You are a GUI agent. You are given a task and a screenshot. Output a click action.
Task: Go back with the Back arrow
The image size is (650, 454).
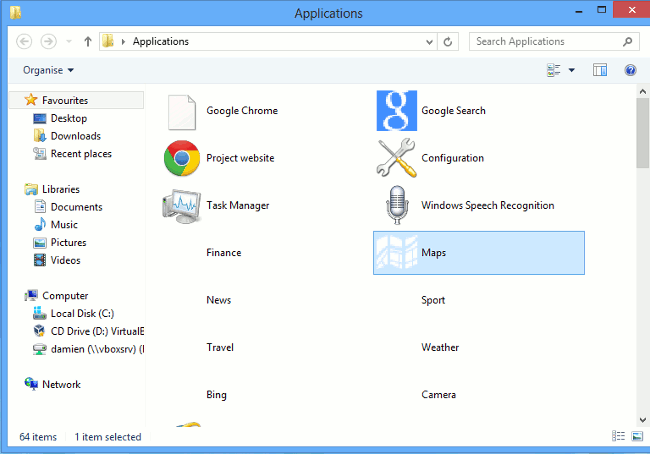[24, 41]
